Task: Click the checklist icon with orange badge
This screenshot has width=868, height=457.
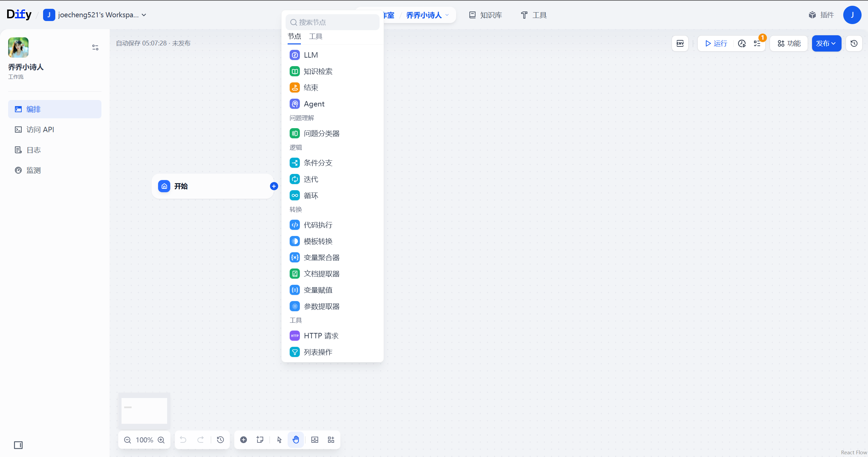Action: [757, 43]
